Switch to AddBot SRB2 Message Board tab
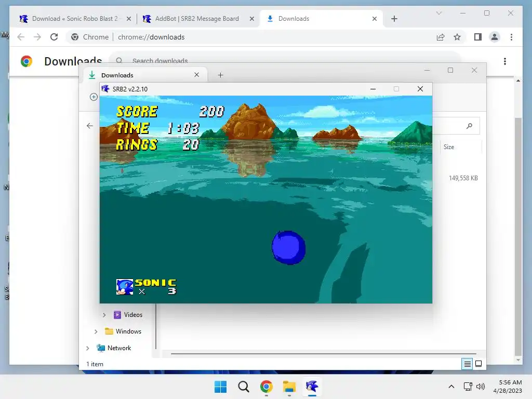The image size is (532, 399). click(x=197, y=19)
